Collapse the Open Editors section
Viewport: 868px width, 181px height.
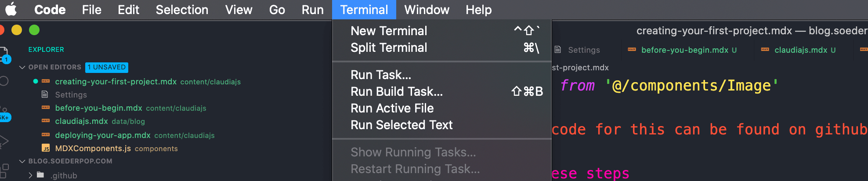click(x=22, y=67)
